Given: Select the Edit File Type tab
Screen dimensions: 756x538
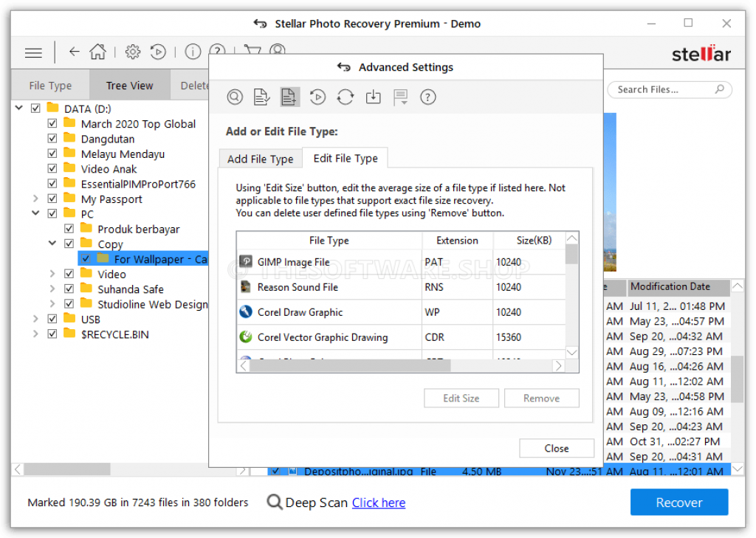Looking at the screenshot, I should click(x=346, y=158).
